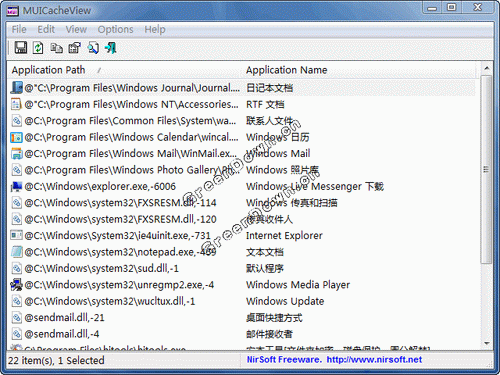Click the Windows Live Messenger name cell
Viewport: 500px width, 375px height.
pyautogui.click(x=315, y=186)
